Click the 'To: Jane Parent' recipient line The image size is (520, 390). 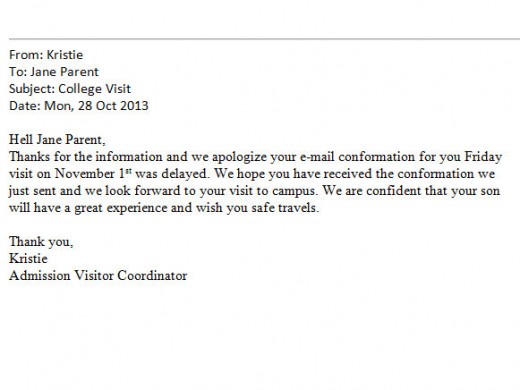pos(54,72)
